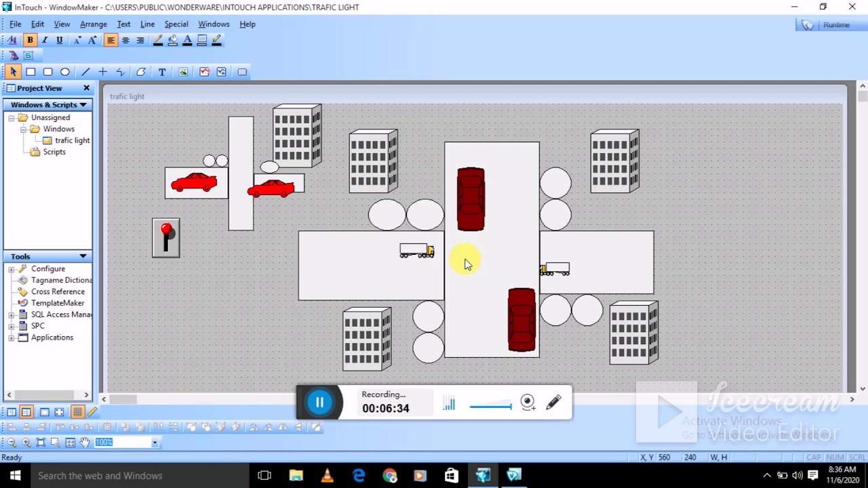The height and width of the screenshot is (488, 868).
Task: Open the fill color picker
Action: click(x=173, y=41)
